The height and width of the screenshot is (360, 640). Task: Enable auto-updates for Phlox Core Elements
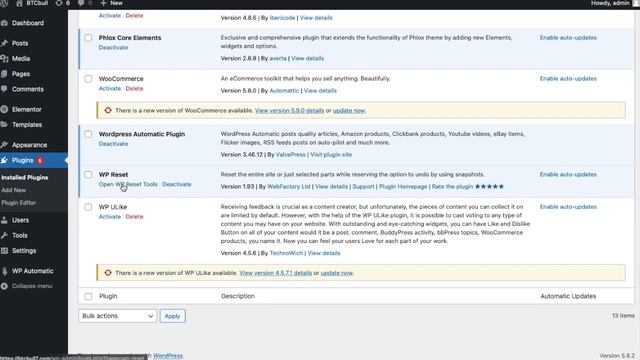coord(568,38)
